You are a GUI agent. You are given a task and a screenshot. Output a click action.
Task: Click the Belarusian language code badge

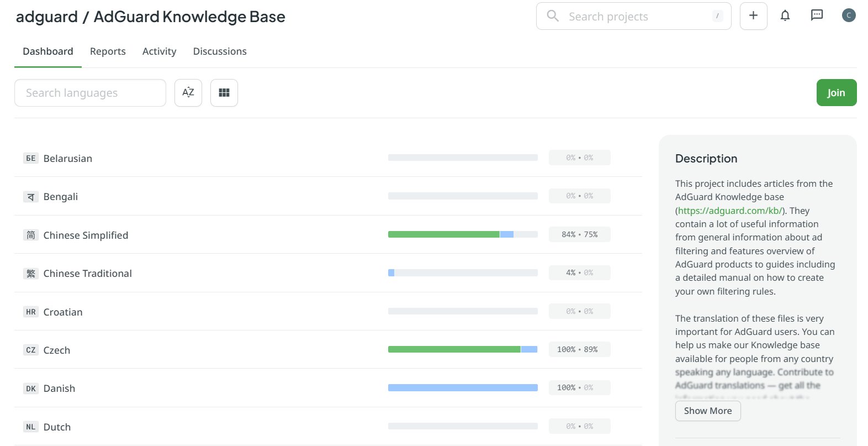pos(31,159)
